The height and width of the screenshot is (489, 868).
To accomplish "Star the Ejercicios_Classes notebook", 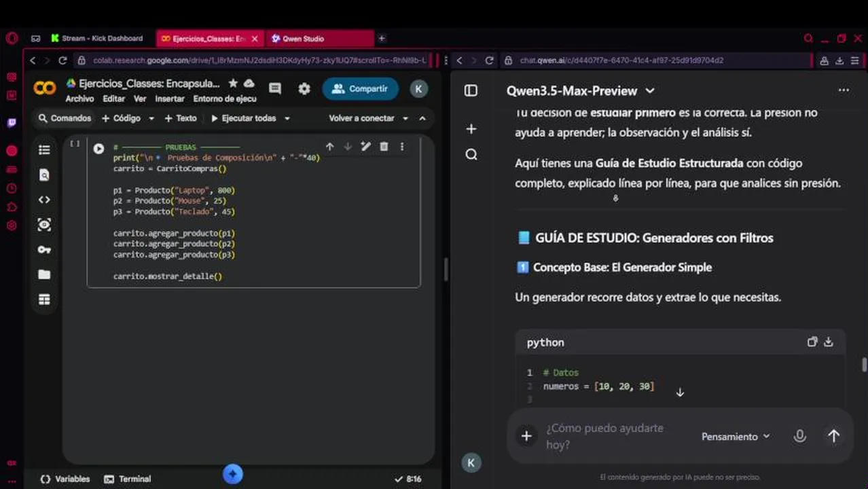I will tap(233, 84).
